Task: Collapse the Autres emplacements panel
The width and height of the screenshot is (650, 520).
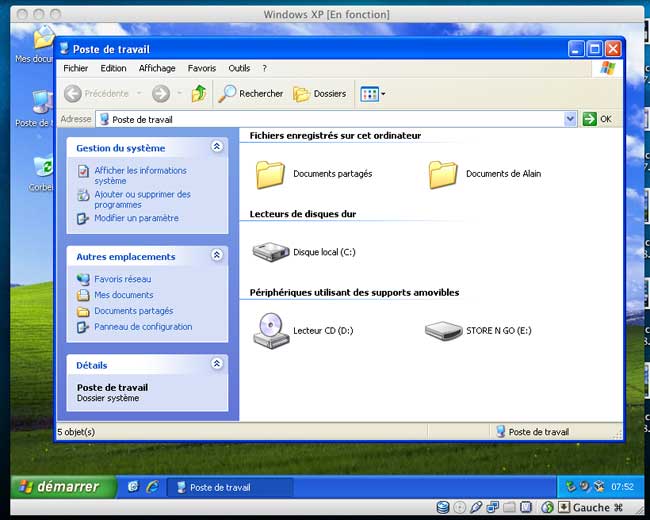Action: (217, 256)
